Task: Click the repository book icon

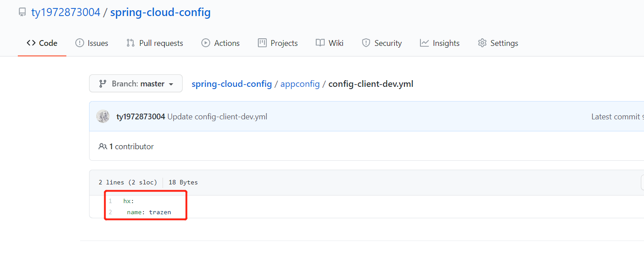Action: 22,12
